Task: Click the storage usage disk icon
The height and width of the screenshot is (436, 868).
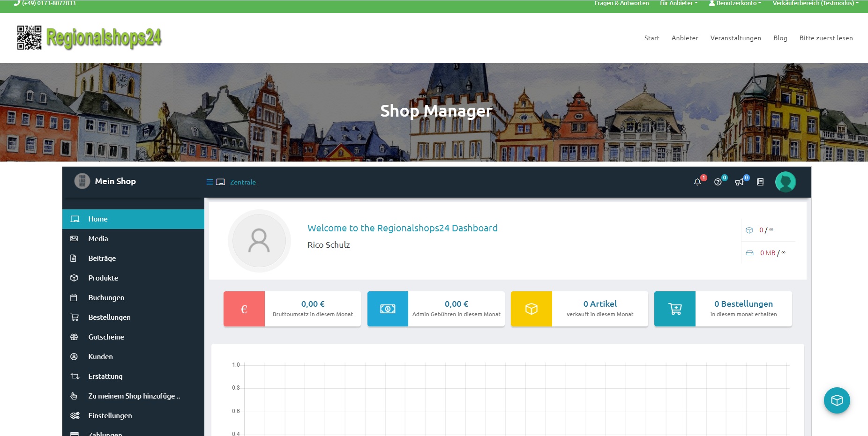Action: pyautogui.click(x=750, y=253)
